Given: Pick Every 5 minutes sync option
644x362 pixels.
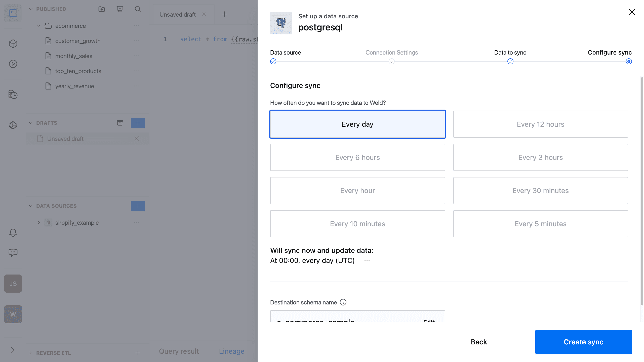Looking at the screenshot, I should (x=540, y=223).
